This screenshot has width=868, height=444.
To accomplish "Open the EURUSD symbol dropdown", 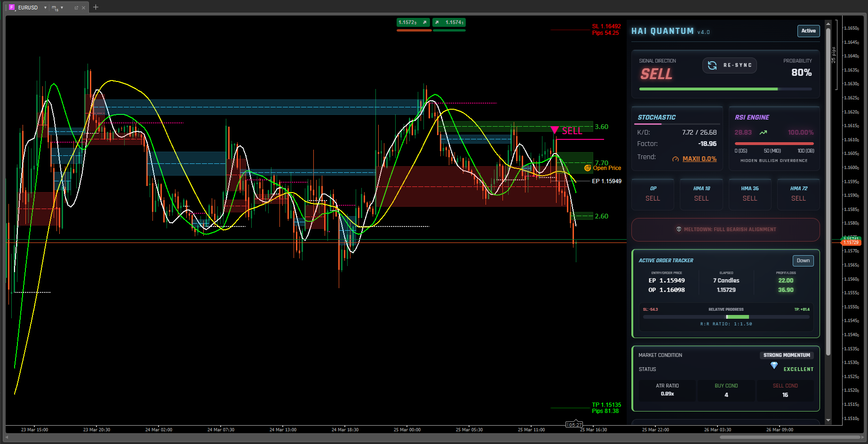I will click(x=45, y=8).
